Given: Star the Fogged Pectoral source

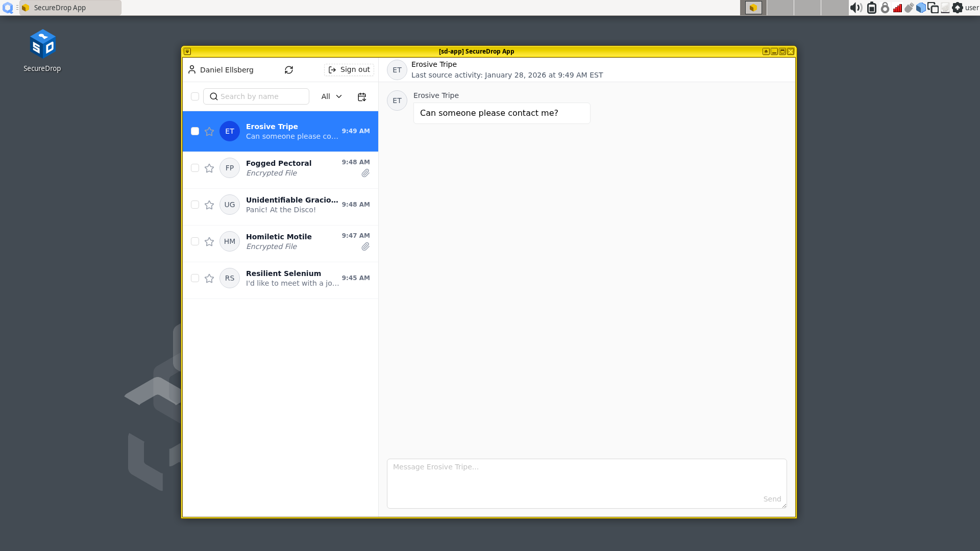Looking at the screenshot, I should (209, 168).
